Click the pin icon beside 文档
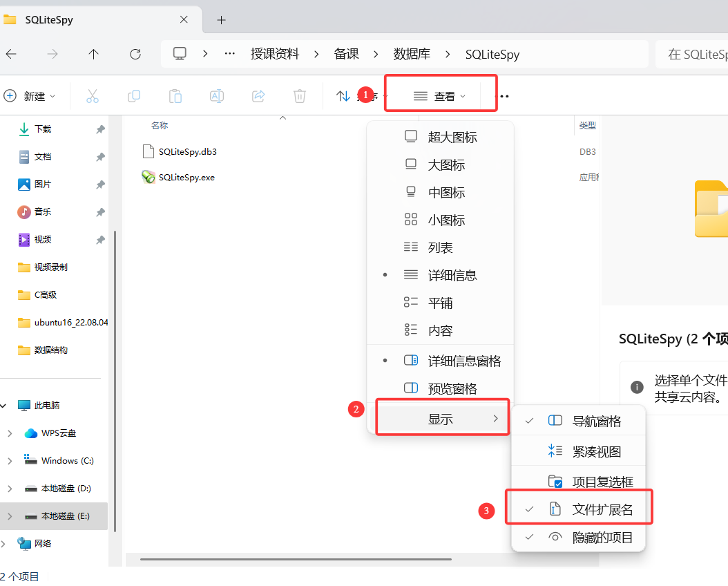The image size is (728, 586). [100, 157]
